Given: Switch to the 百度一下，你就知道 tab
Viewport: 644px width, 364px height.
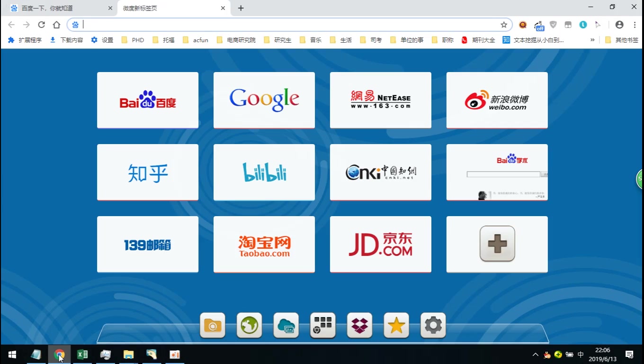Looking at the screenshot, I should pyautogui.click(x=60, y=8).
